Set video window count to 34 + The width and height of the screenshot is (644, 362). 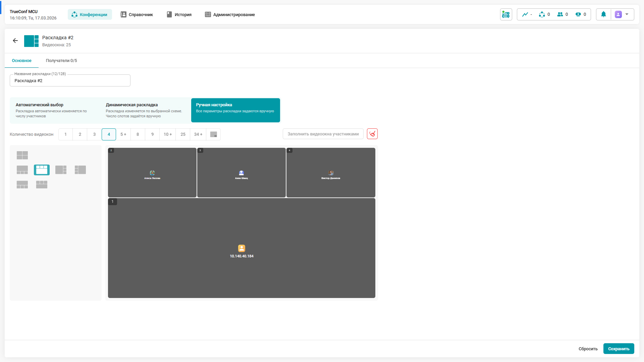pos(198,134)
